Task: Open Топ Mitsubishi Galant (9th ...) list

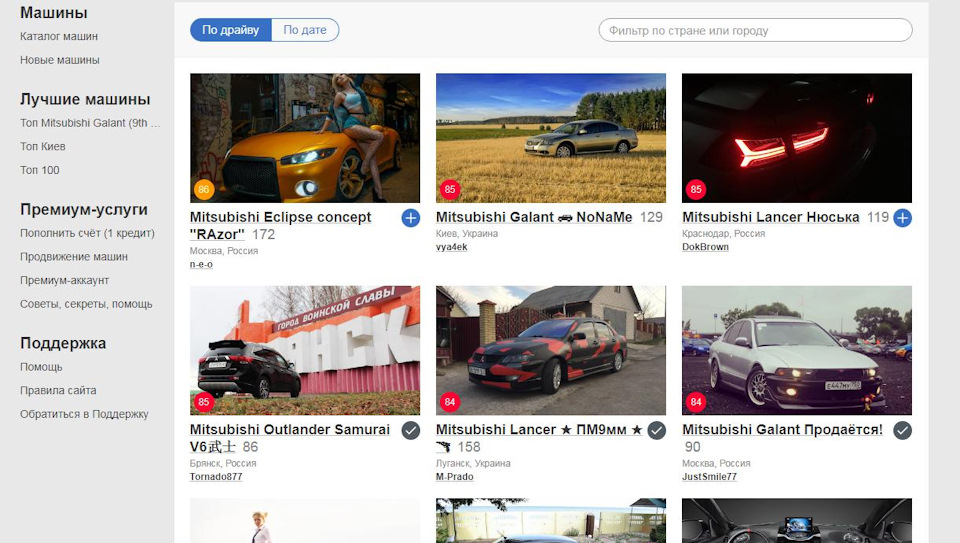Action: tap(90, 123)
